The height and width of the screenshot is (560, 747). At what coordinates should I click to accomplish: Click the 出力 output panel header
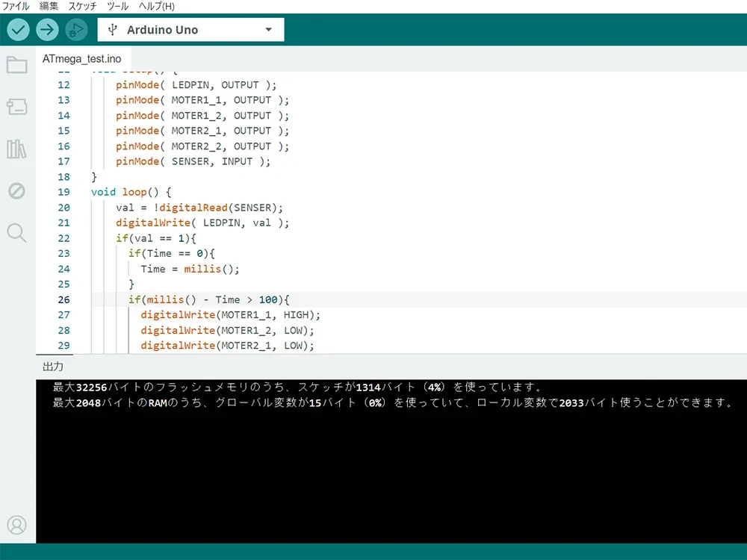click(x=53, y=367)
